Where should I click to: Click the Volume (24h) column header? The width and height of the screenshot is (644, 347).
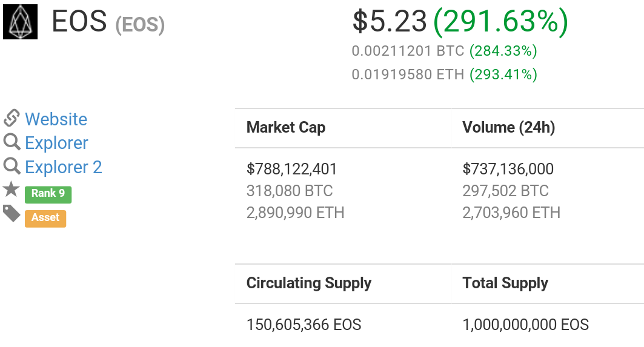pos(508,127)
